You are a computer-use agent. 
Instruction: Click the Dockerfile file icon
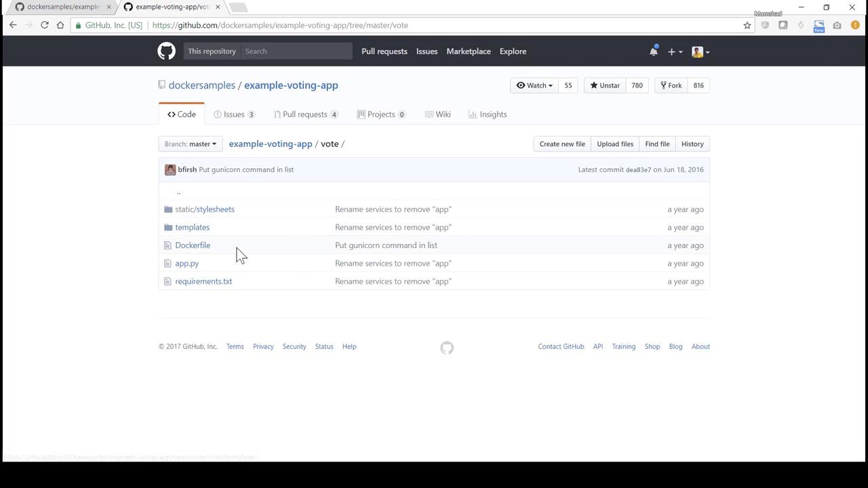coord(167,245)
